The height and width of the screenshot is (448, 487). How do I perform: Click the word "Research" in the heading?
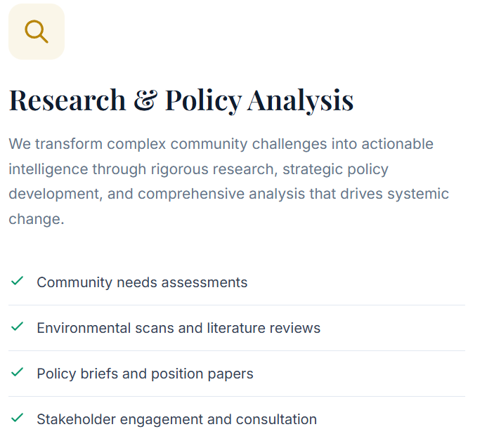(x=67, y=100)
